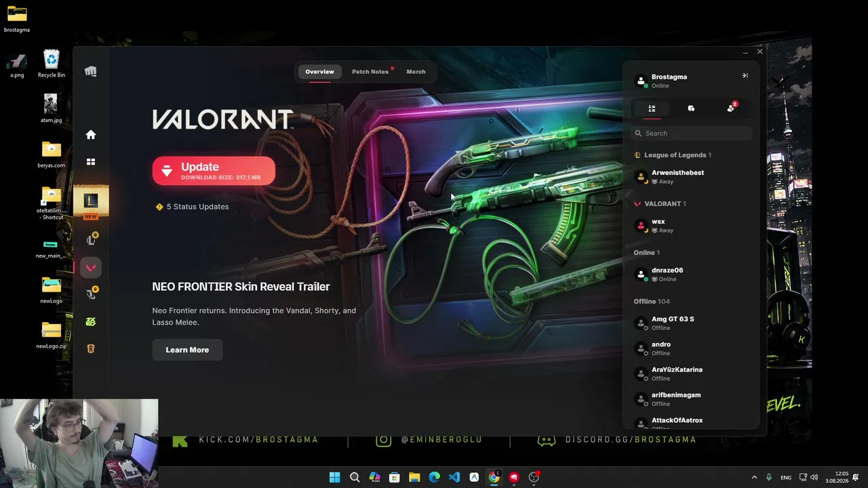Select the friends list tab icon
The image size is (868, 488).
[x=652, y=108]
